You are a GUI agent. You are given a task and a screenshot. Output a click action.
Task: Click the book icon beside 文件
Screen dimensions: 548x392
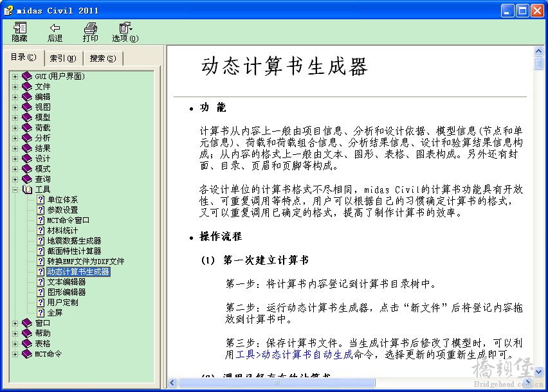(27, 87)
